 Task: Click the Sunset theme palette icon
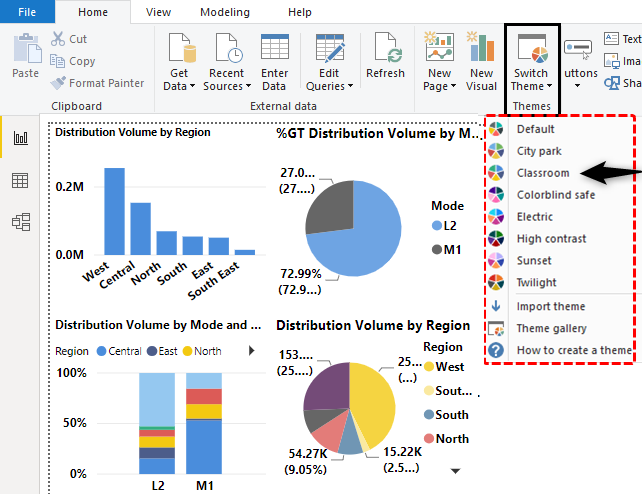pyautogui.click(x=495, y=260)
